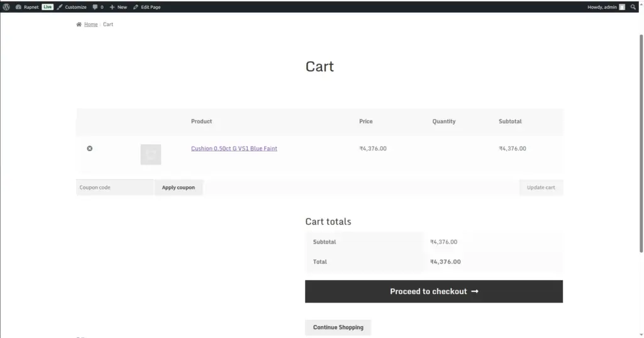The height and width of the screenshot is (338, 644).
Task: Click the Update cart button
Action: 541,188
